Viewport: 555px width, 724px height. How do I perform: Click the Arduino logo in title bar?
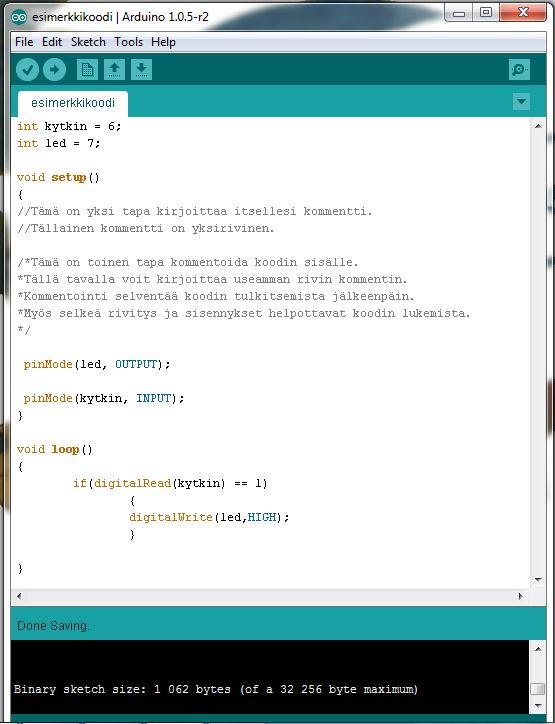(19, 17)
